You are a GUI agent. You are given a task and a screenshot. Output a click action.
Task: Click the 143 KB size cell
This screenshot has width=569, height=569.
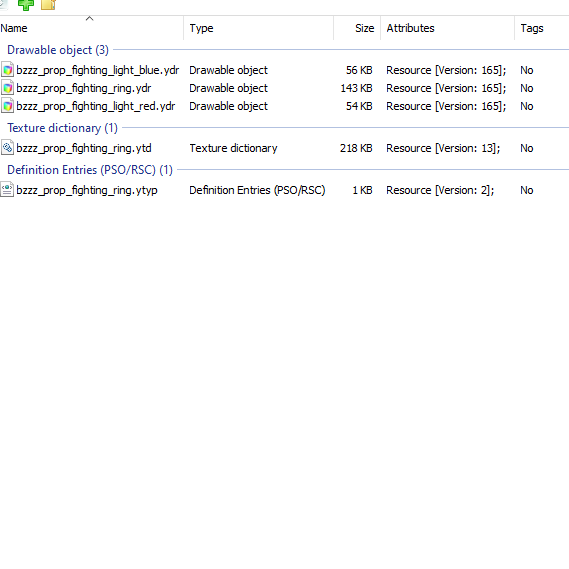tap(356, 88)
